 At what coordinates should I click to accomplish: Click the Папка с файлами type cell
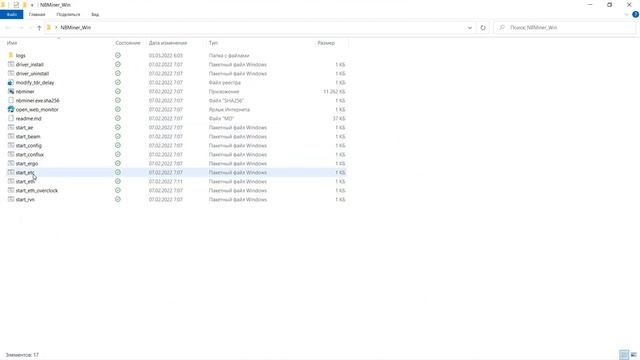[x=229, y=55]
